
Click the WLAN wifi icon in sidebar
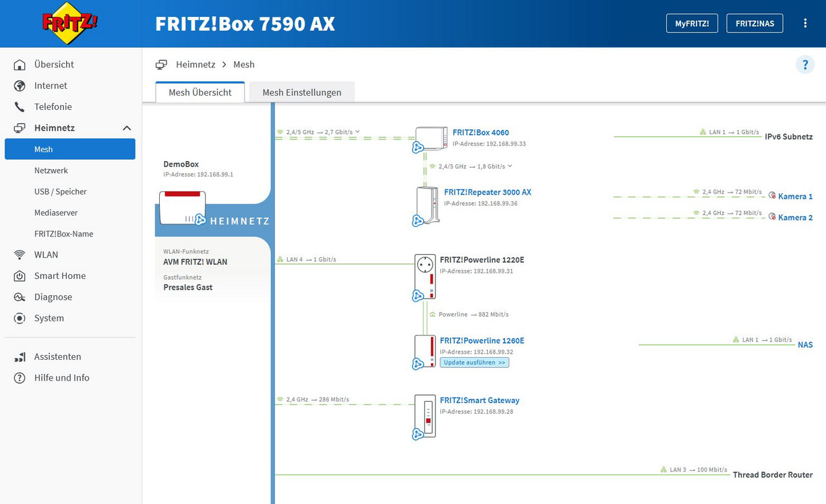tap(20, 255)
